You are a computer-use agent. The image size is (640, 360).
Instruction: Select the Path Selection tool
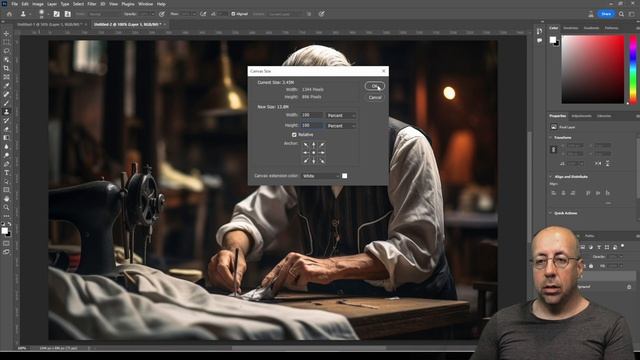pyautogui.click(x=6, y=181)
